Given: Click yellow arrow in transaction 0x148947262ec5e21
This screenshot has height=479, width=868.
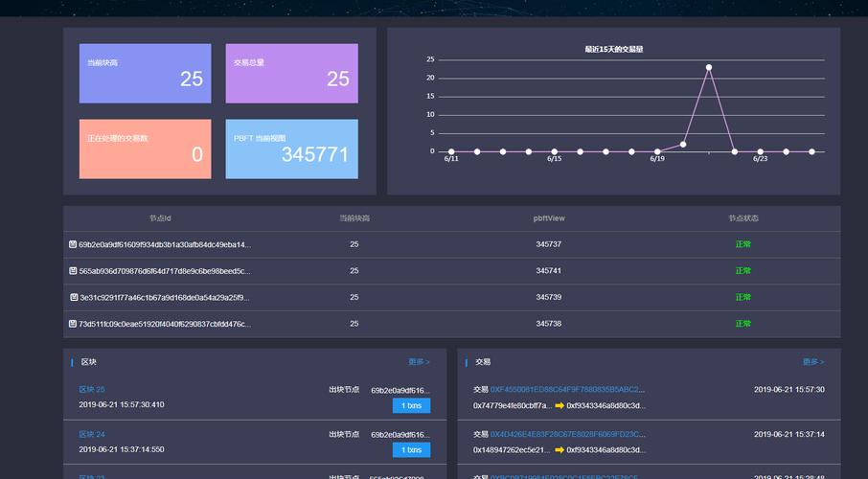Looking at the screenshot, I should coord(560,450).
